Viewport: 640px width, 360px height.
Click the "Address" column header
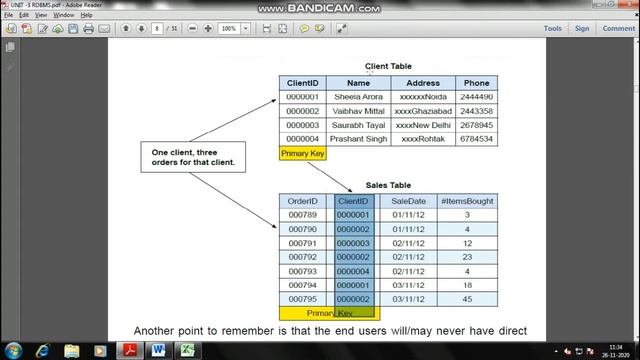point(423,83)
